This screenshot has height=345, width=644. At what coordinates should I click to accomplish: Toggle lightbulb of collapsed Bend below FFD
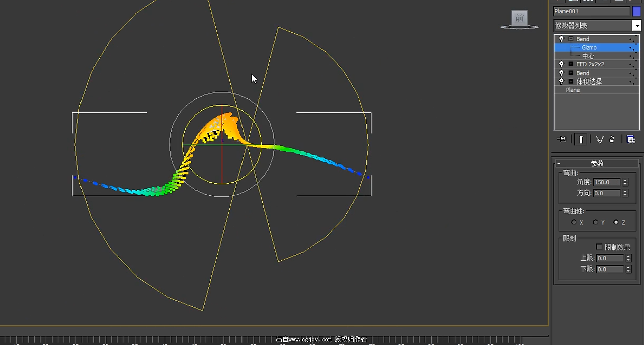tap(561, 73)
